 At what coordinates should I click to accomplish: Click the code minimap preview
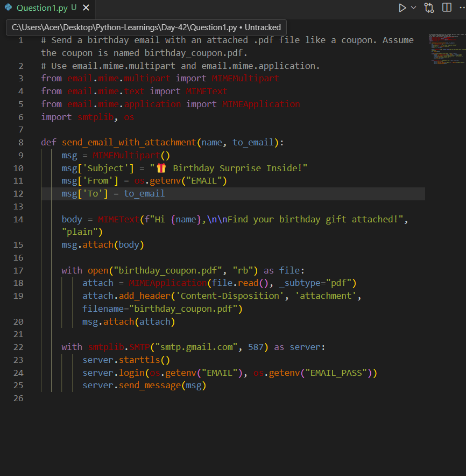pos(448,48)
